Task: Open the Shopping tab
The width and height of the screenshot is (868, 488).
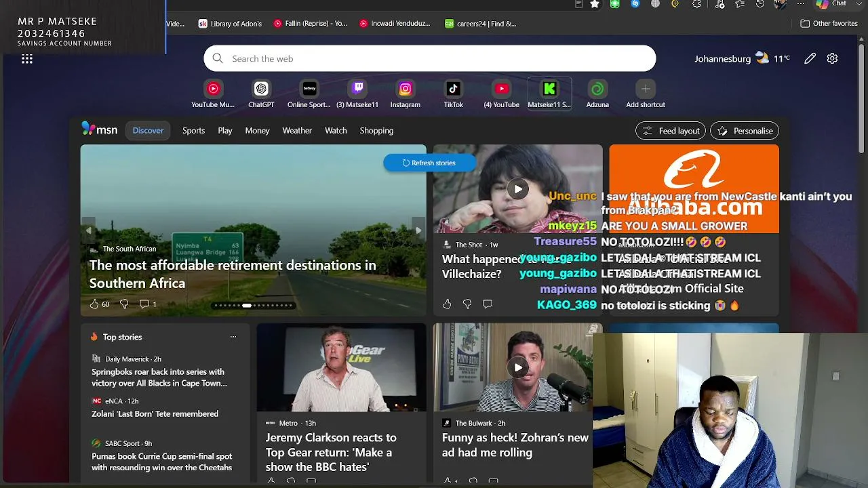Action: [x=376, y=131]
